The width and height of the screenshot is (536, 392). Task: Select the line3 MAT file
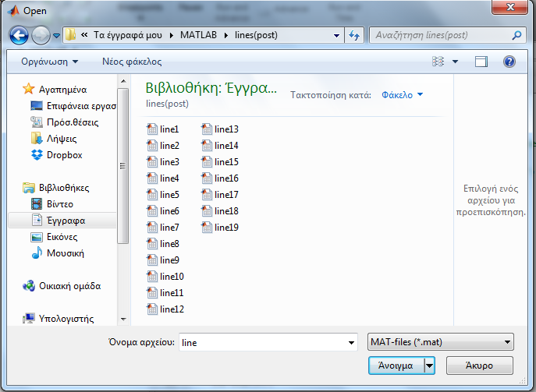click(163, 162)
